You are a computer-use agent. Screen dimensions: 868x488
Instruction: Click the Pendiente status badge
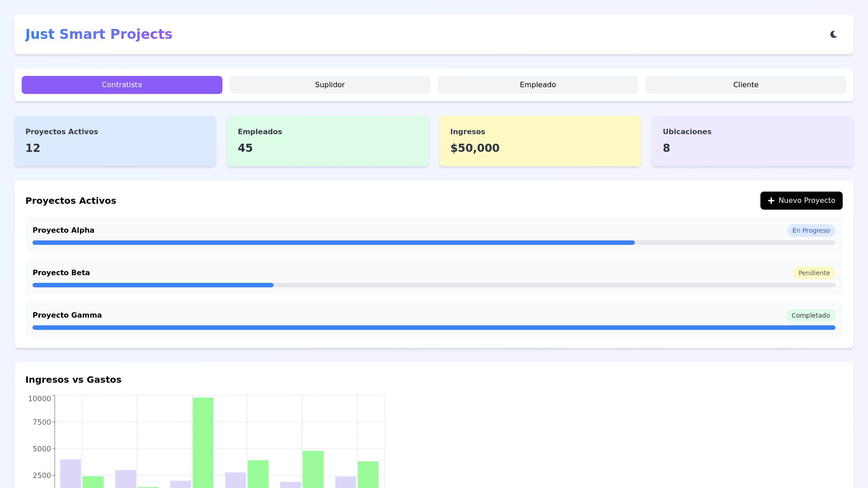click(814, 273)
